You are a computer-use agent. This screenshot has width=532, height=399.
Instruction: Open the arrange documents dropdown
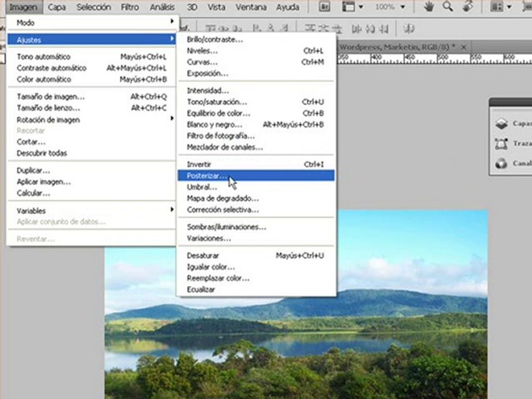pyautogui.click(x=501, y=7)
